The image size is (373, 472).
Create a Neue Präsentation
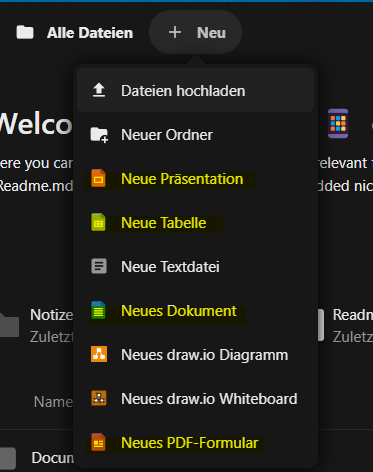tap(195, 179)
